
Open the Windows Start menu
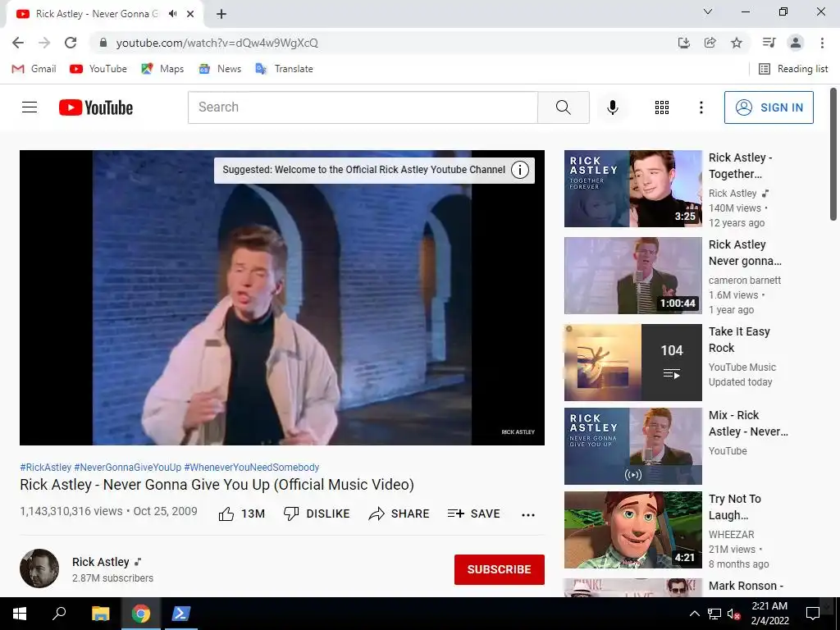click(20, 614)
